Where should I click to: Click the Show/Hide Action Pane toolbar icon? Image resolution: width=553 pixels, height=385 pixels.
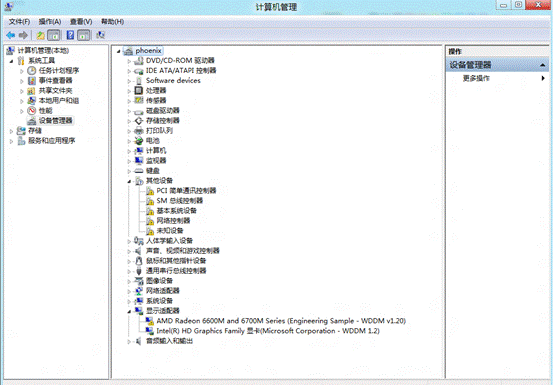pos(84,35)
